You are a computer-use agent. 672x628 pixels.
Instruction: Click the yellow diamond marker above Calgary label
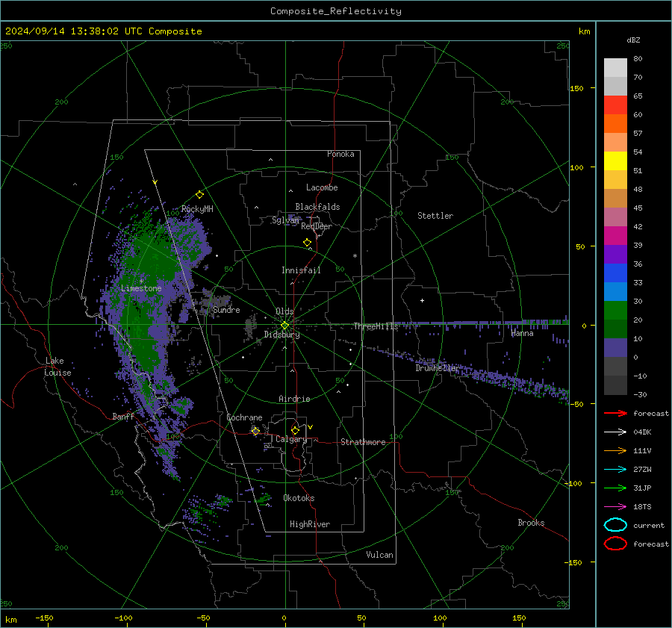(x=295, y=430)
